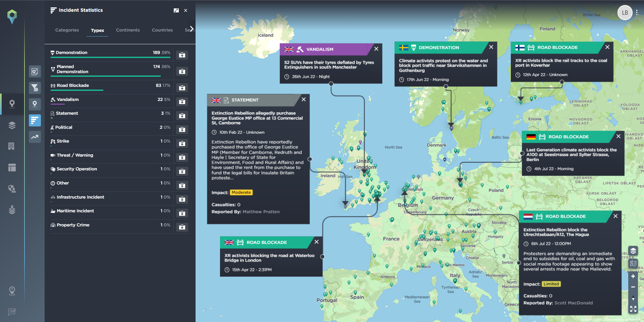Open the location search icon in secondary toolbar
Screen dimensions: 644x322
pyautogui.click(x=35, y=71)
